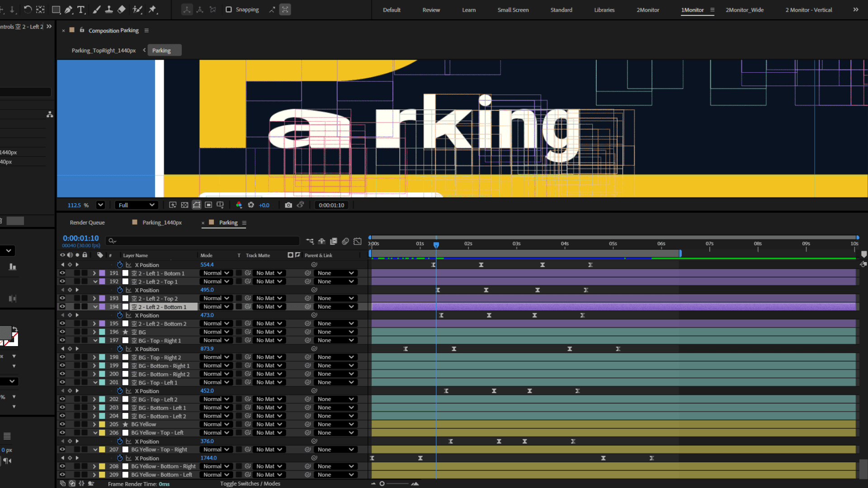
Task: Open the Graph Editor in timeline
Action: click(358, 241)
